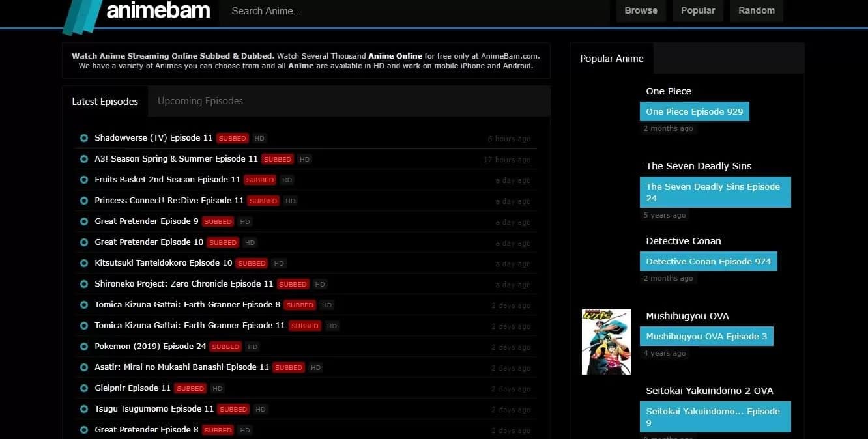Open Kitsutsuki Tanteidokoro Episode 10
The image size is (868, 439).
point(164,263)
